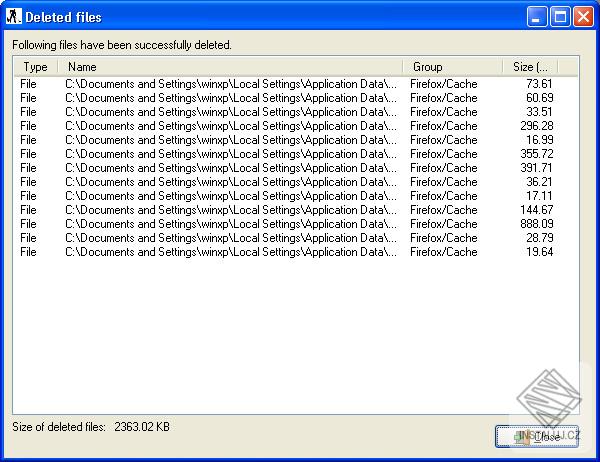Image resolution: width=600 pixels, height=462 pixels.
Task: Click the 'Size of deleted files:' label
Action: coord(59,427)
